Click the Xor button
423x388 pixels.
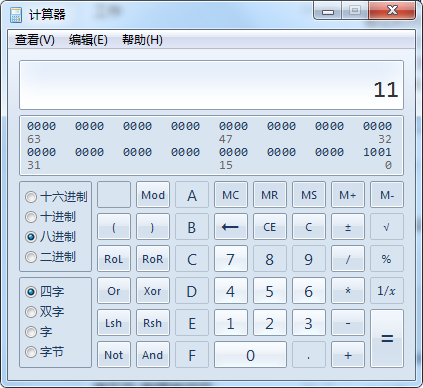pyautogui.click(x=153, y=291)
